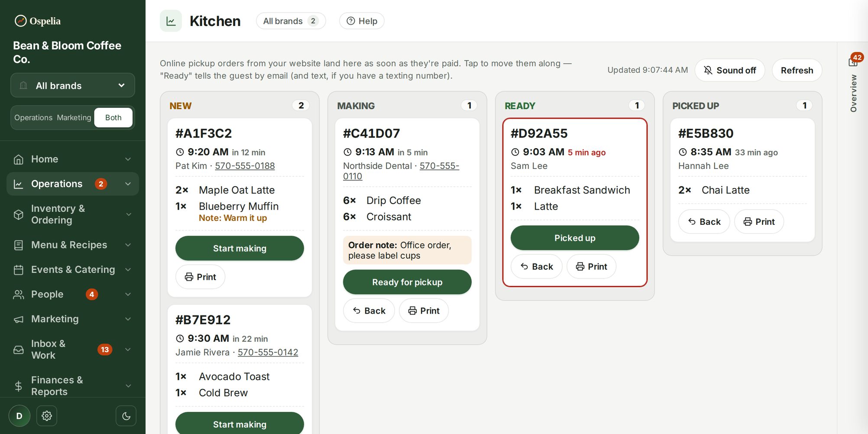Click the People icon in sidebar
Viewport: 868px width, 434px height.
pyautogui.click(x=18, y=295)
